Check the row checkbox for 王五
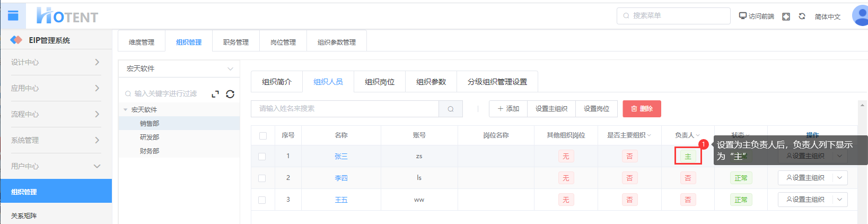The width and height of the screenshot is (868, 224). point(262,200)
